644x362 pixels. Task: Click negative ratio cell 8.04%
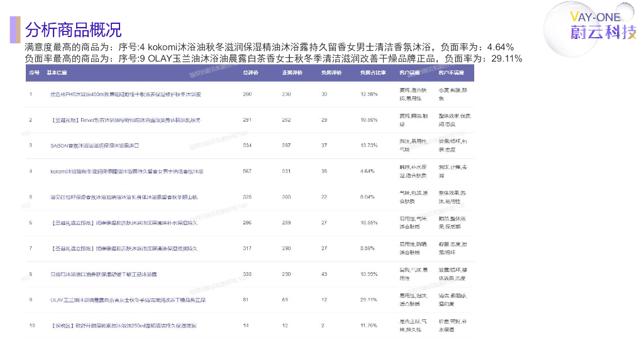[367, 197]
